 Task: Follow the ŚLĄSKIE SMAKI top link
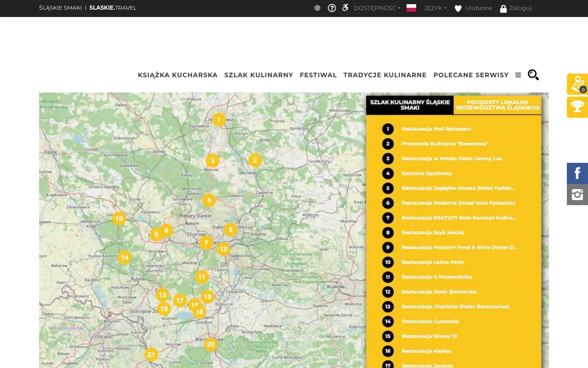click(61, 8)
